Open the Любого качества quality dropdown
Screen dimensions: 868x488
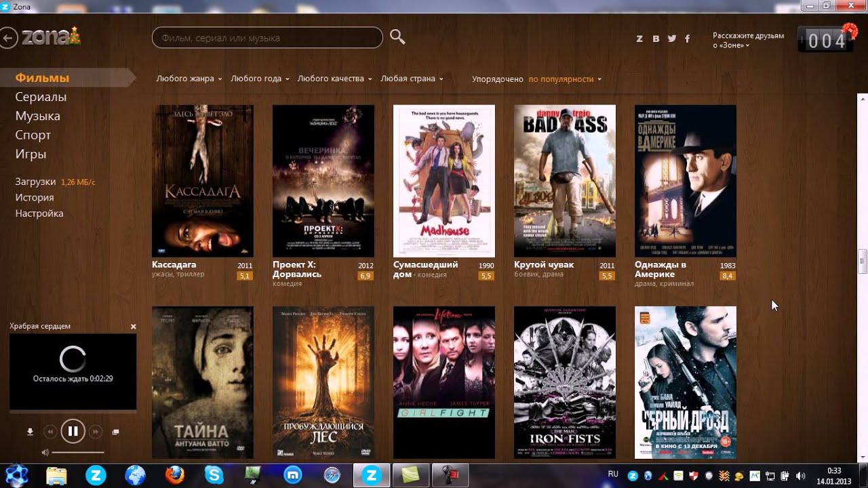(x=334, y=79)
